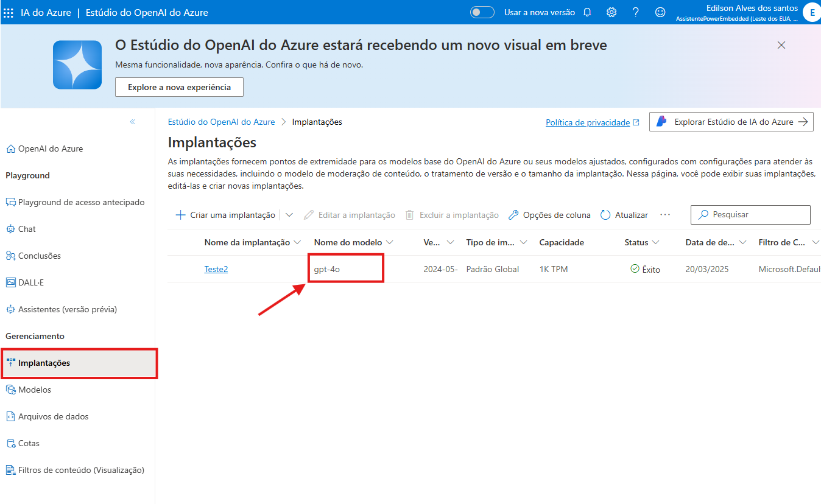
Task: Open the feedback smiley icon
Action: [x=660, y=12]
